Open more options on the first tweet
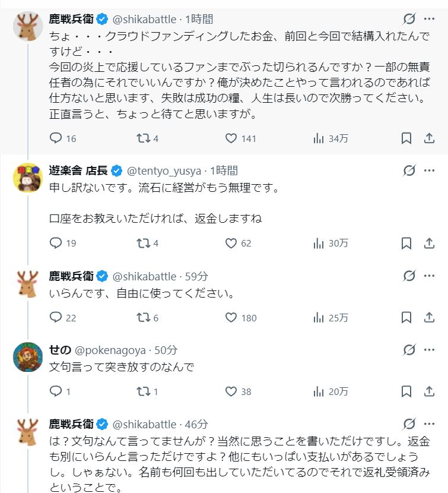 coord(429,19)
